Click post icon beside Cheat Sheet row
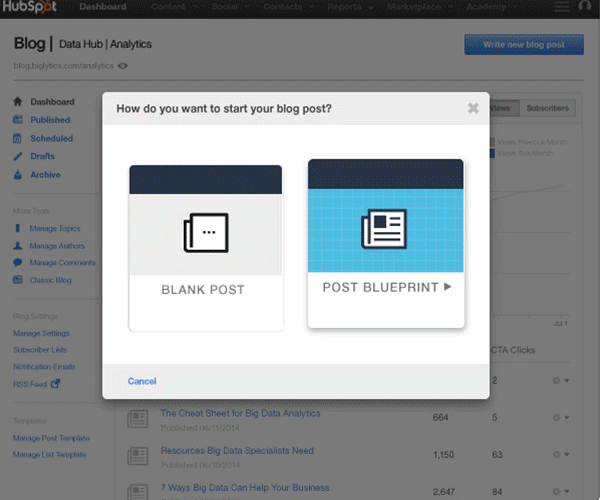Screen dimensions: 600x500 click(x=137, y=419)
